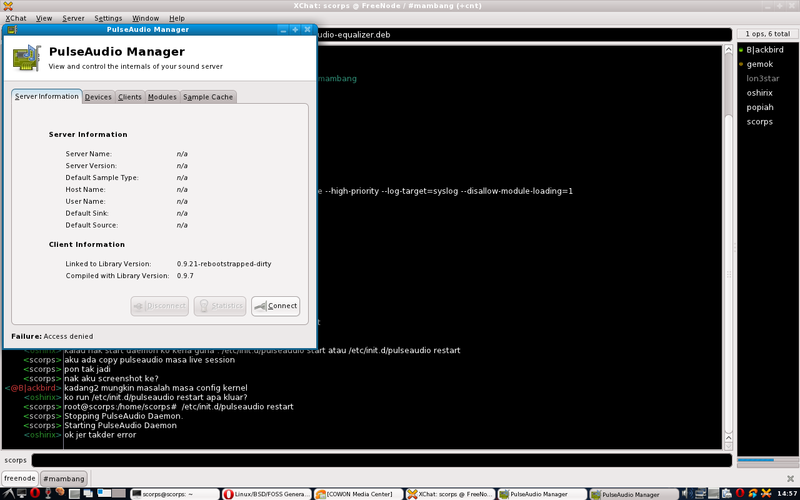Open the Settings menu in XChat

[x=108, y=18]
